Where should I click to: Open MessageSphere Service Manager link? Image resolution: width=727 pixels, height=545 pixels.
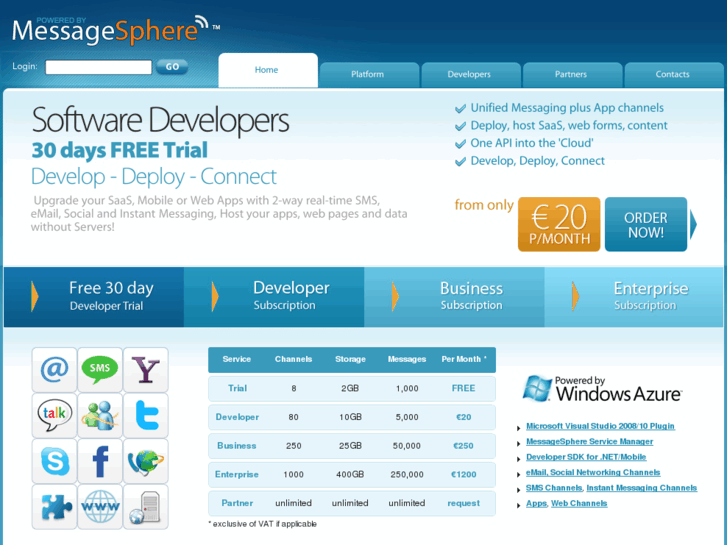[x=590, y=442]
